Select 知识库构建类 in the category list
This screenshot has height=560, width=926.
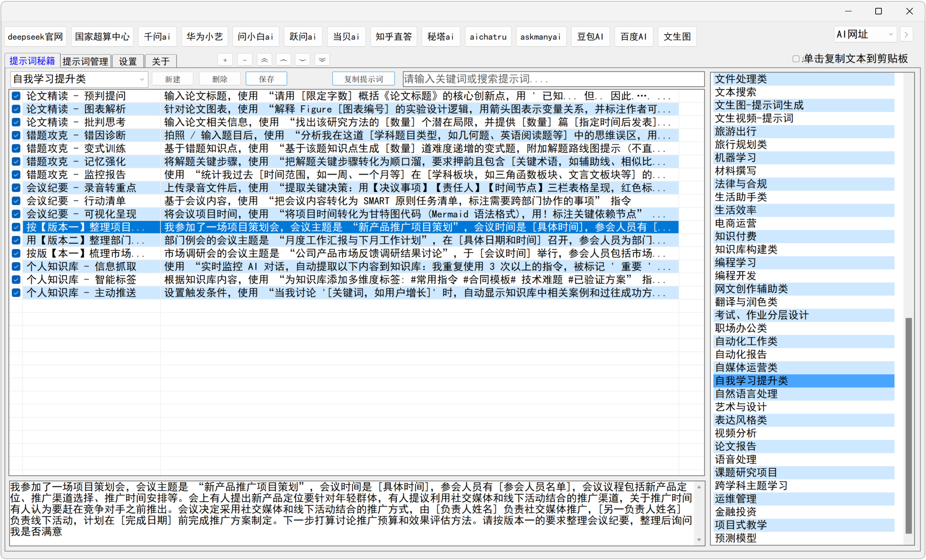(804, 250)
